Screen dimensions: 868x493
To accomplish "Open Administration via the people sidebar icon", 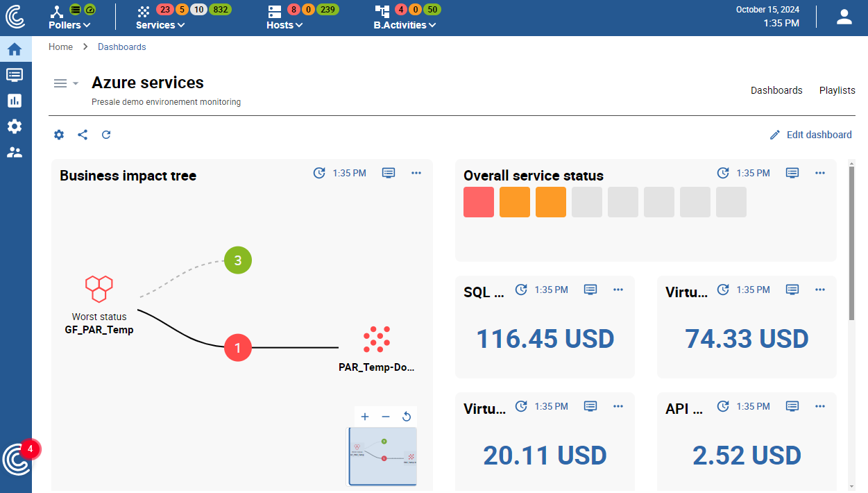I will point(15,151).
